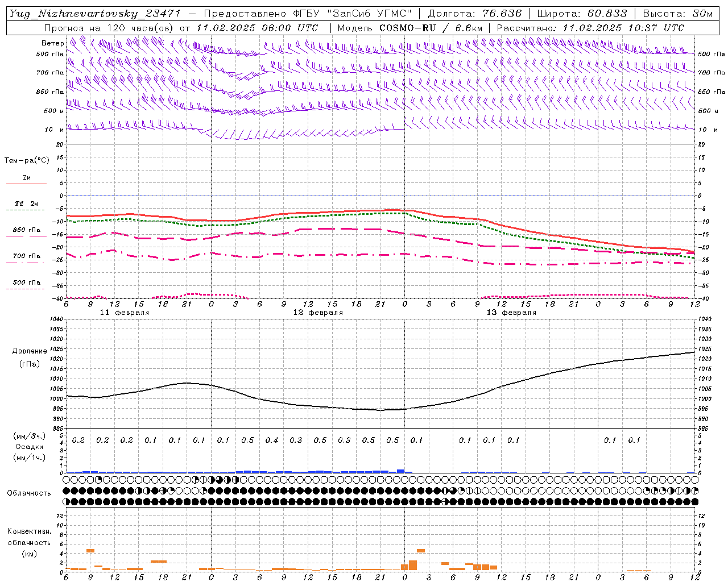Click the (мм/1ч.) precipitation unit label
Image resolution: width=728 pixels, height=582 pixels.
click(x=30, y=458)
